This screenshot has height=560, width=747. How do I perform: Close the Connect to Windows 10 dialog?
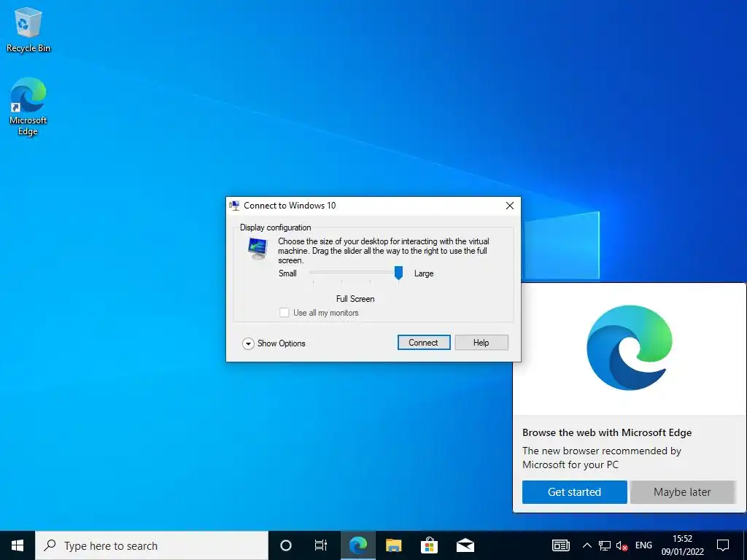pyautogui.click(x=510, y=206)
